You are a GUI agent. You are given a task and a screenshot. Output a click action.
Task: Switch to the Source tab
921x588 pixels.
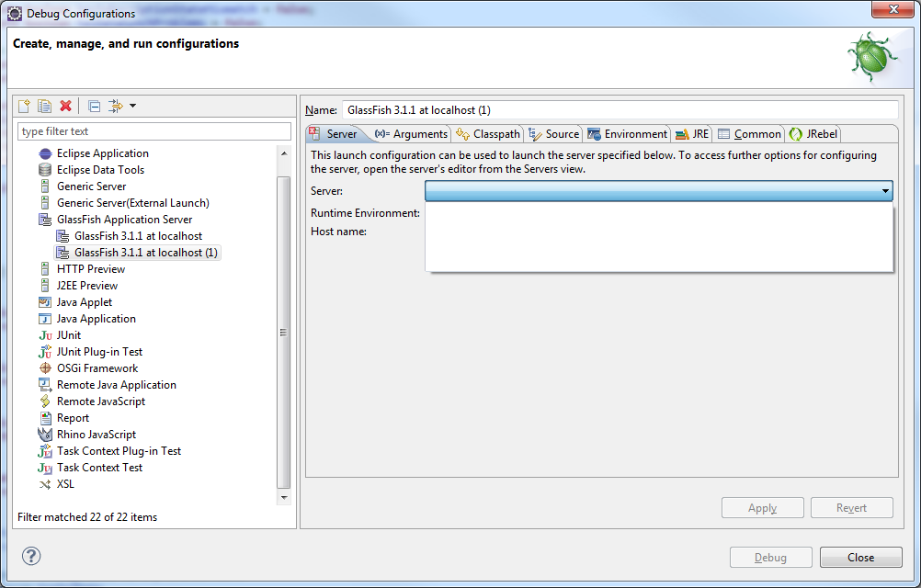(x=554, y=134)
